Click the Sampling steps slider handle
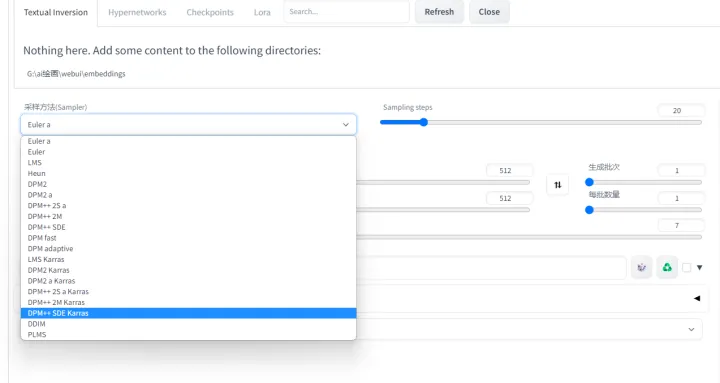Screen dimensions: 720x383 (x=424, y=122)
